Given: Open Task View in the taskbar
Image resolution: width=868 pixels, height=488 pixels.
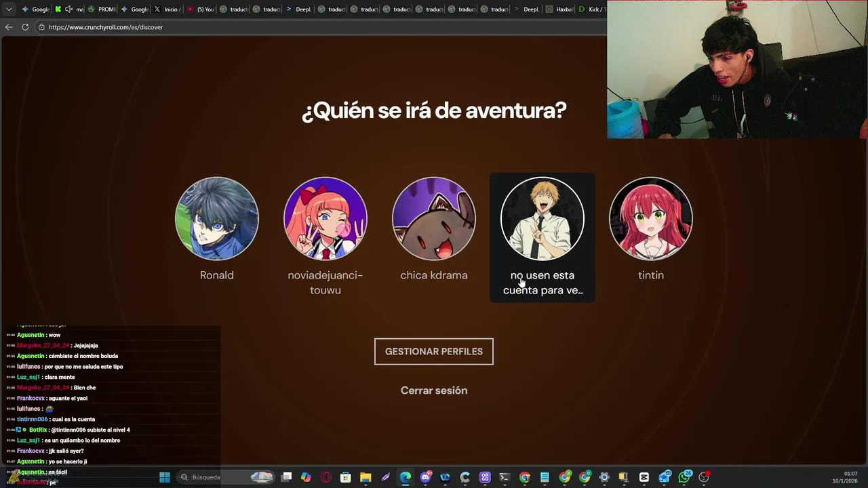Looking at the screenshot, I should click(x=287, y=477).
